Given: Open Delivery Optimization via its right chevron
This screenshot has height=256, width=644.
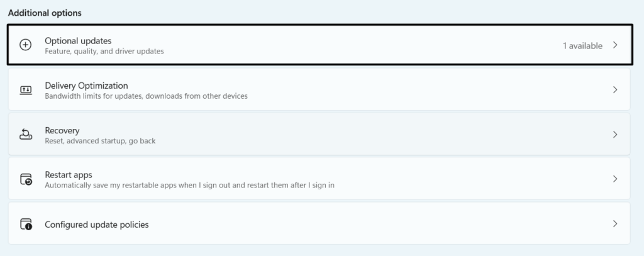Looking at the screenshot, I should pos(615,90).
